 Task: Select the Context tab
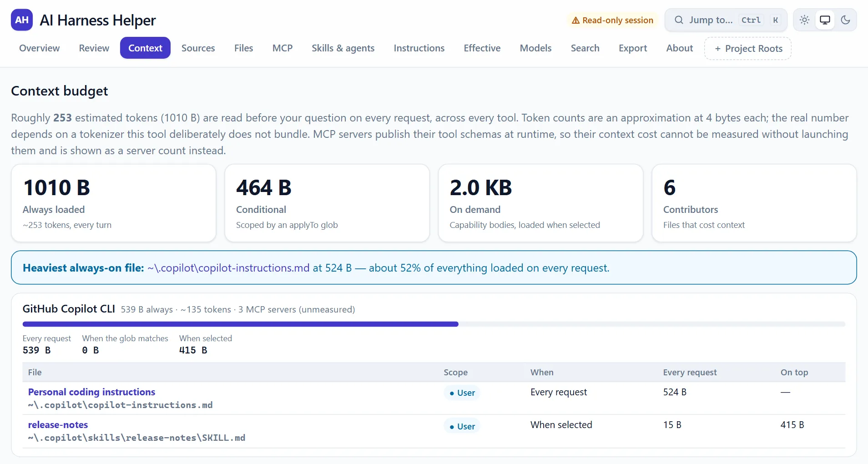(x=145, y=48)
